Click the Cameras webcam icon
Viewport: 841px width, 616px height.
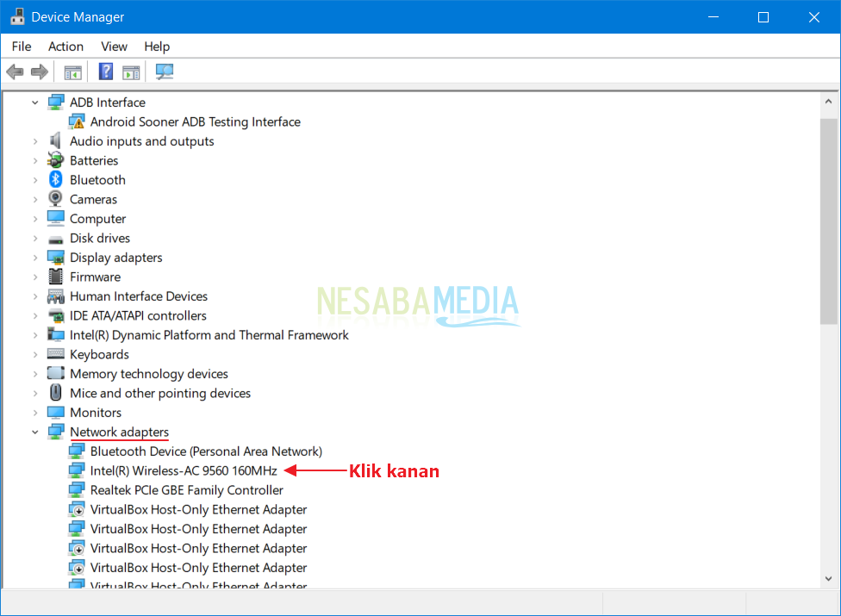click(x=56, y=199)
